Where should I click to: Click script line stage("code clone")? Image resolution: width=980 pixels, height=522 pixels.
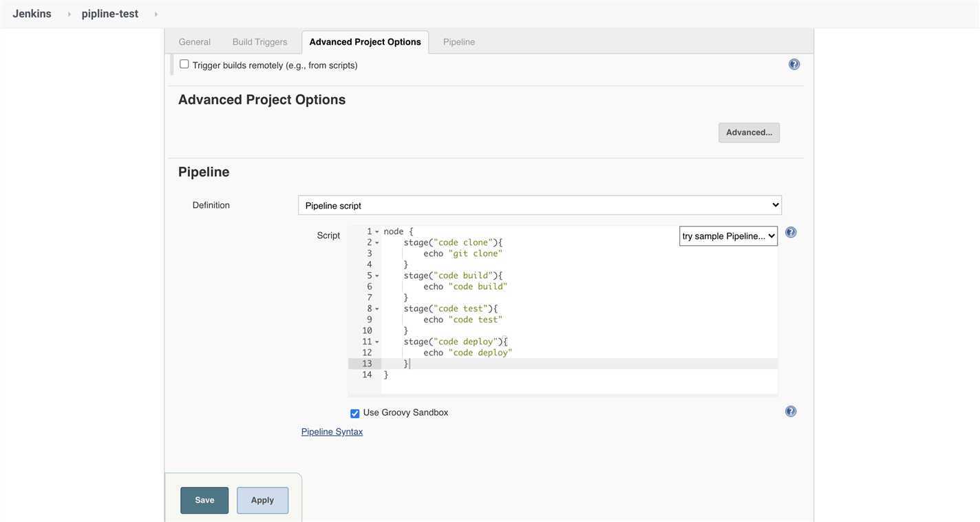[x=453, y=242]
